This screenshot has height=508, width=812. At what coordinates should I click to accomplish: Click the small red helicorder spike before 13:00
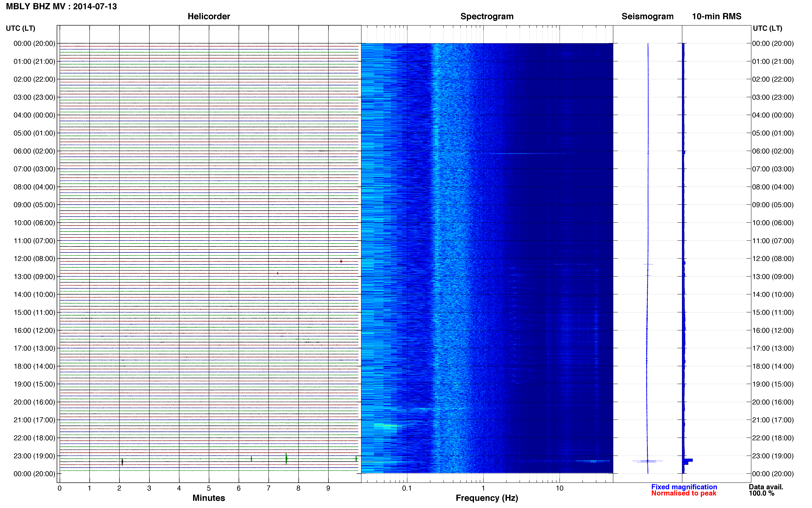[x=278, y=273]
